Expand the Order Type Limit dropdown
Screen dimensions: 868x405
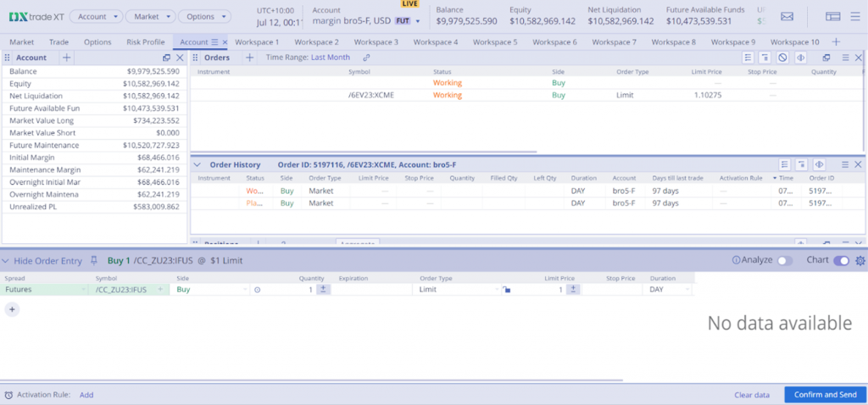coord(458,290)
